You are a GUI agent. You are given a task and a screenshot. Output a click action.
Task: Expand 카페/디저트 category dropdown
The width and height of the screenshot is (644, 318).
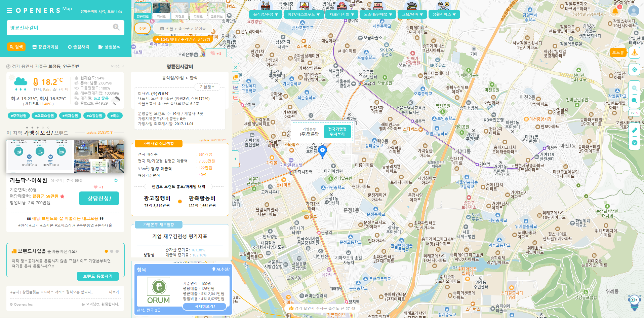[341, 14]
